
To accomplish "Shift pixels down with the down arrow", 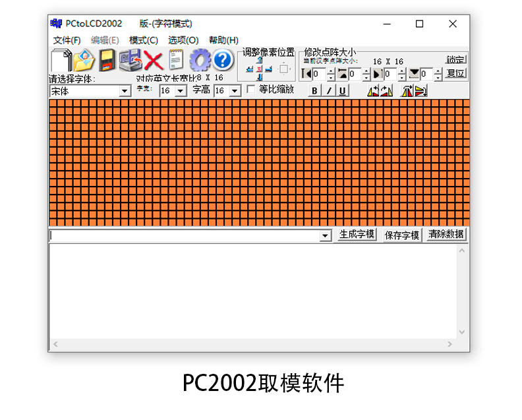I will pos(260,77).
